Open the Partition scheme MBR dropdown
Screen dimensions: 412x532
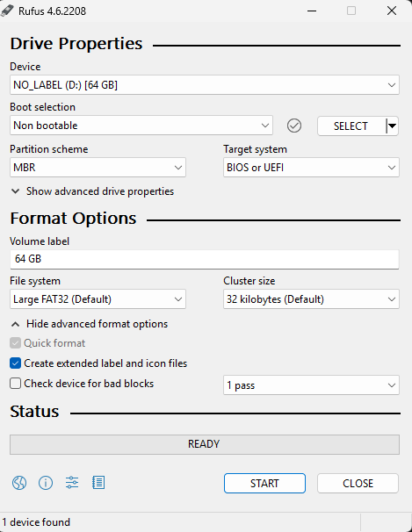98,168
